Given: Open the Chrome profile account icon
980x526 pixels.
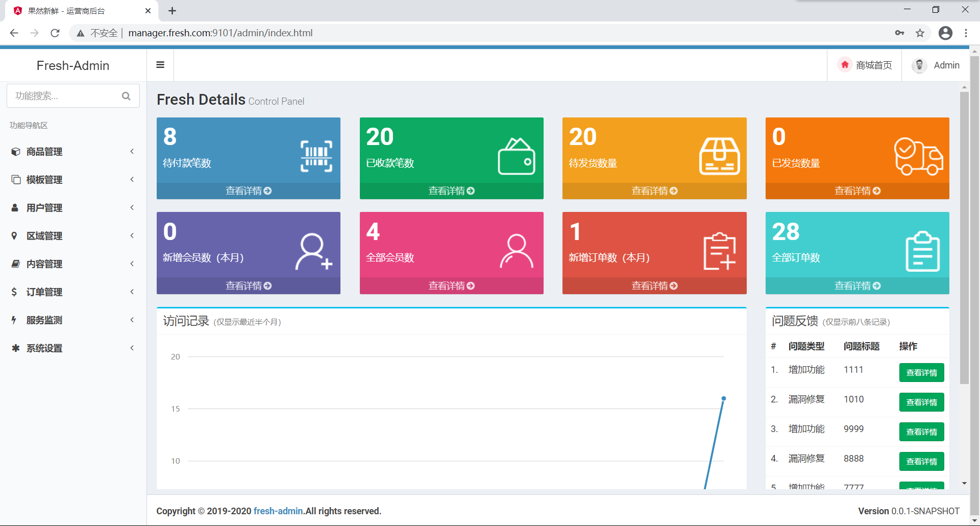Looking at the screenshot, I should coord(945,33).
